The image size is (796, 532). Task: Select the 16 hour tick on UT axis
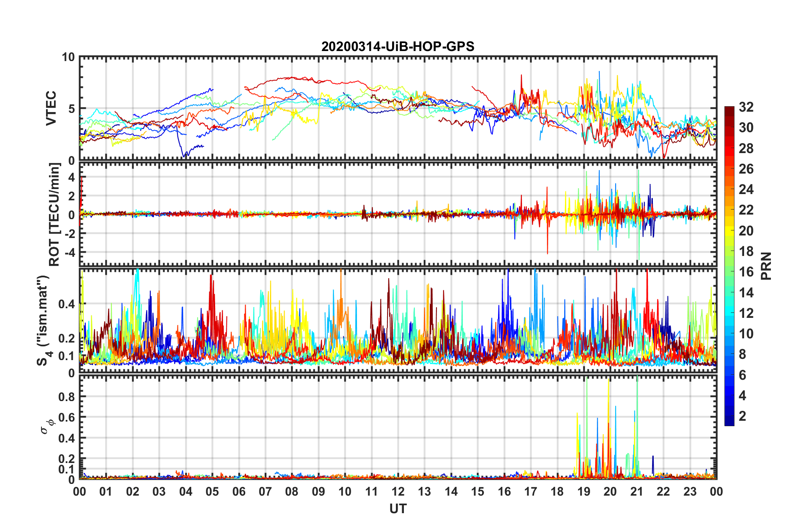504,492
